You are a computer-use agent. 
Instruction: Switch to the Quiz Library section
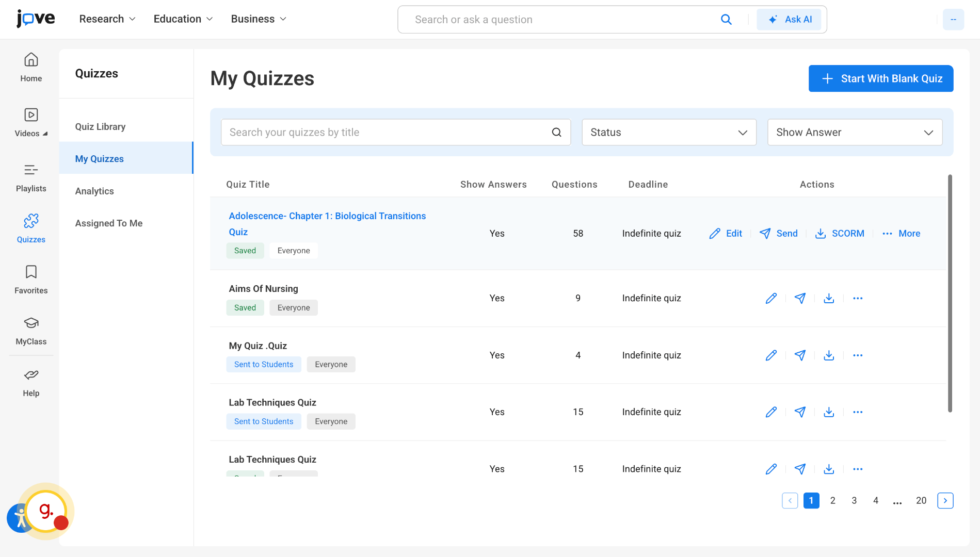coord(100,127)
